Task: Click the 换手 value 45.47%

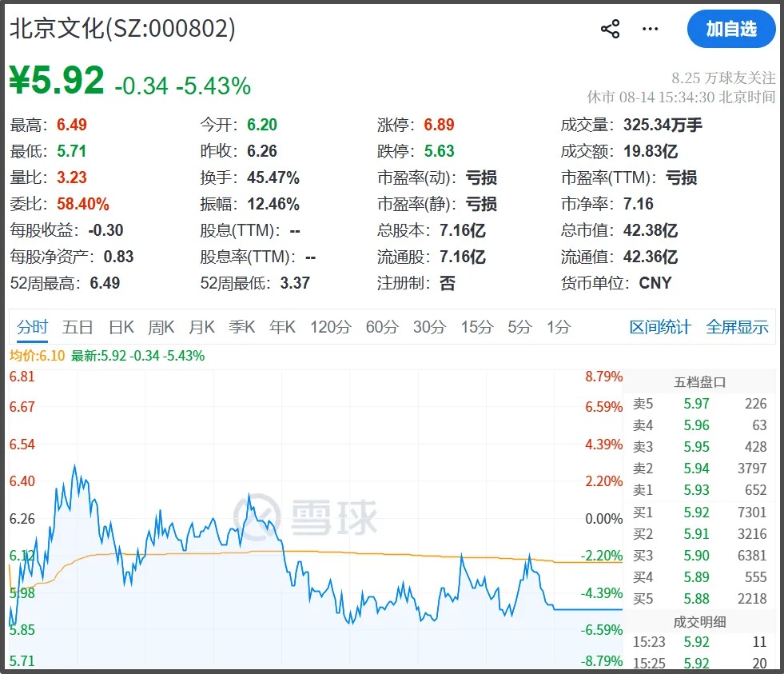Action: [273, 177]
